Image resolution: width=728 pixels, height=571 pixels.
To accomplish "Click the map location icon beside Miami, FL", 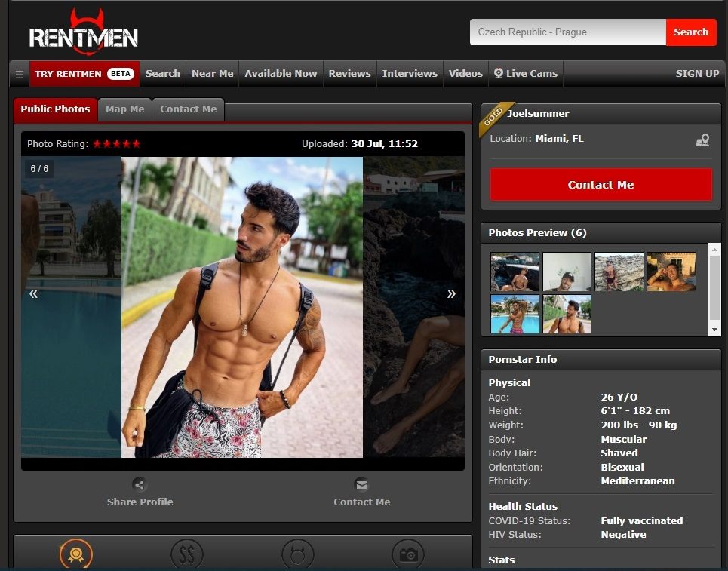I will pos(702,140).
